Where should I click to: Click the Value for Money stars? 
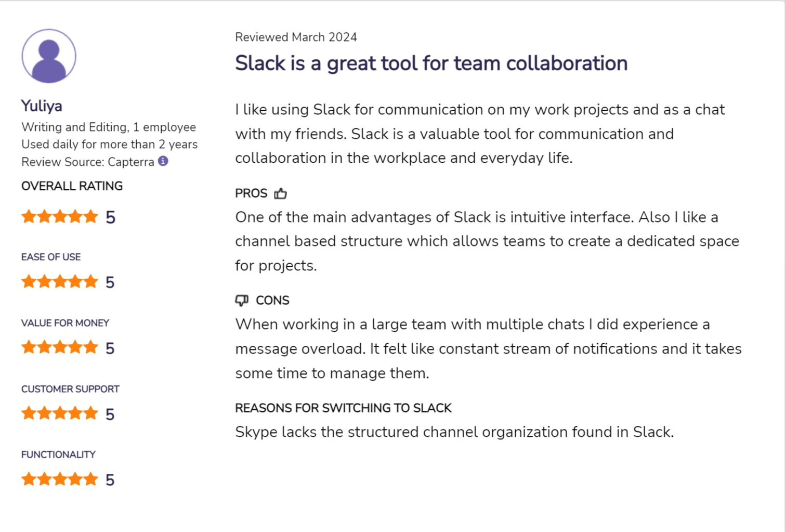pos(60,347)
